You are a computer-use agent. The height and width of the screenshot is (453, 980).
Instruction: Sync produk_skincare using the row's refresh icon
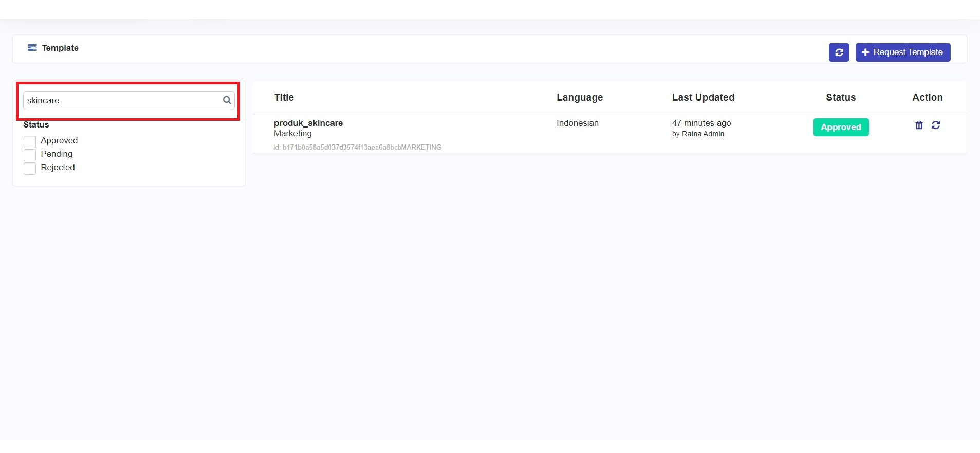click(936, 125)
